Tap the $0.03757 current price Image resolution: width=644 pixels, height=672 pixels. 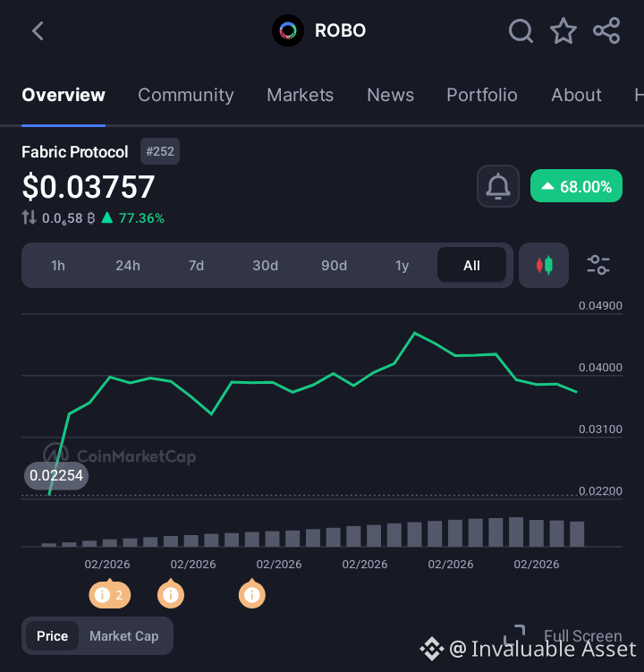[x=89, y=187]
